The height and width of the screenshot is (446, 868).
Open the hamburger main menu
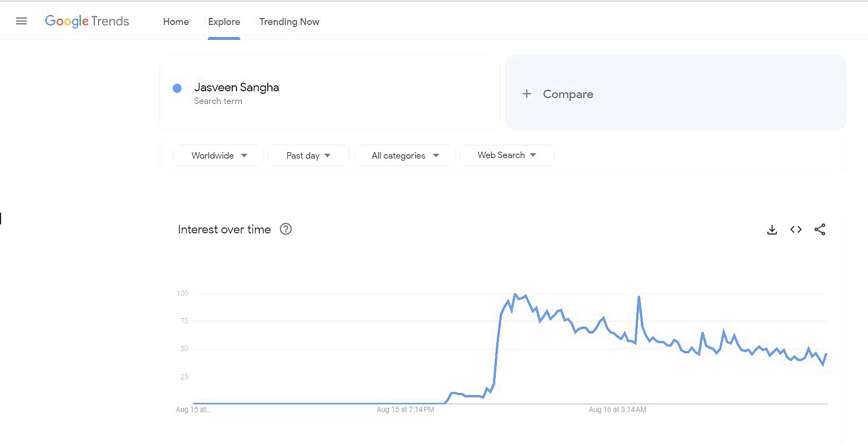tap(21, 21)
